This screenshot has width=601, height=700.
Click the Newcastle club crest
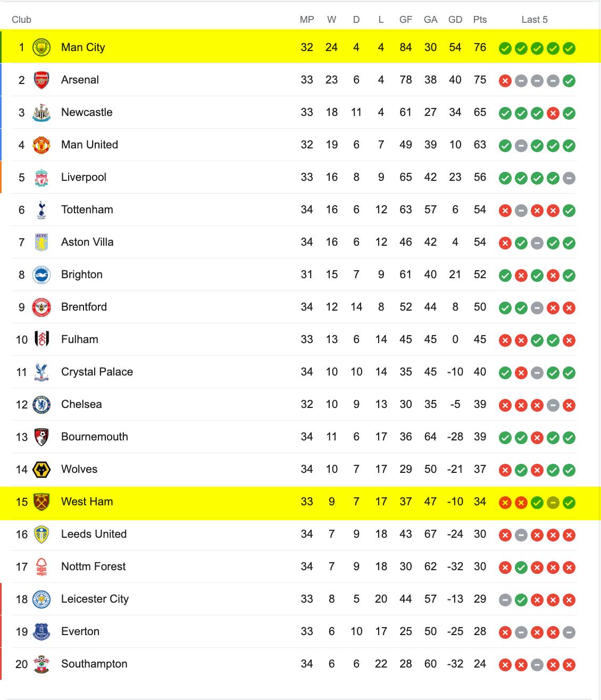[x=41, y=112]
